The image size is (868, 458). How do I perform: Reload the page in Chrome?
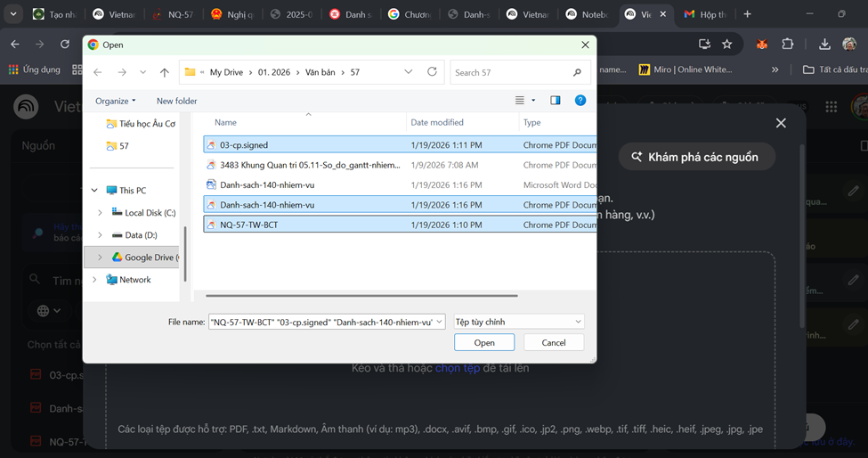pyautogui.click(x=65, y=44)
